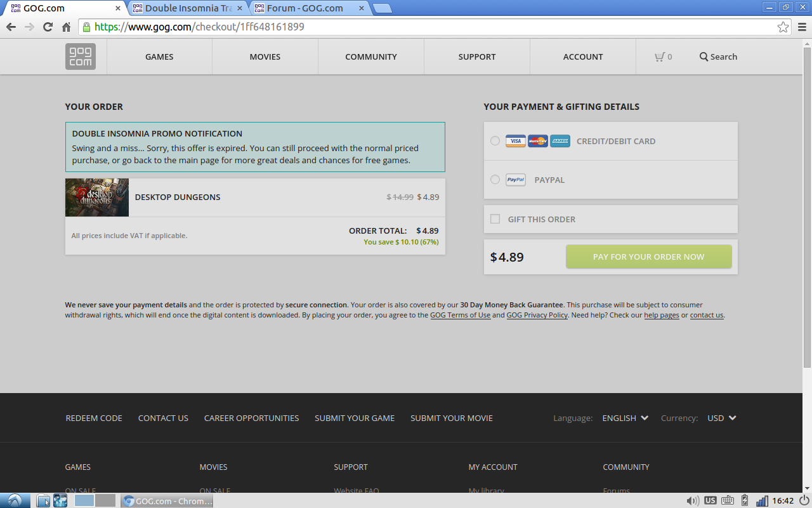
Task: Open the ACCOUNT navigation menu
Action: pyautogui.click(x=583, y=57)
